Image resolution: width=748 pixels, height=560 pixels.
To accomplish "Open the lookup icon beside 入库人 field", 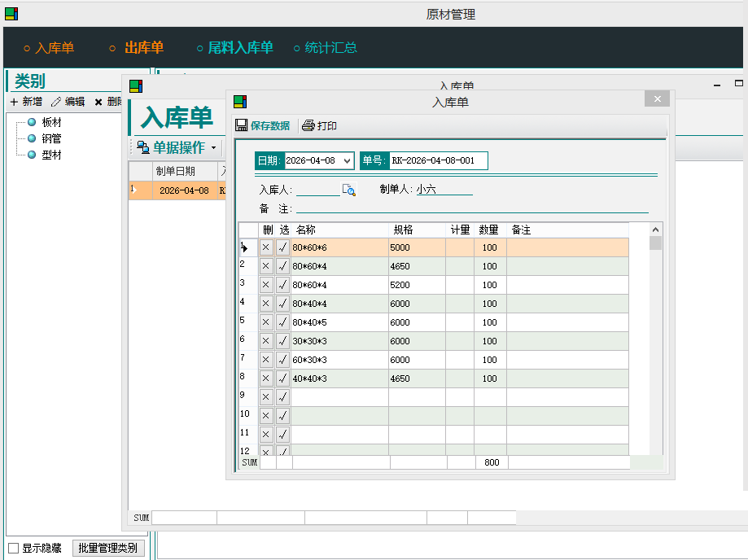I will 348,190.
